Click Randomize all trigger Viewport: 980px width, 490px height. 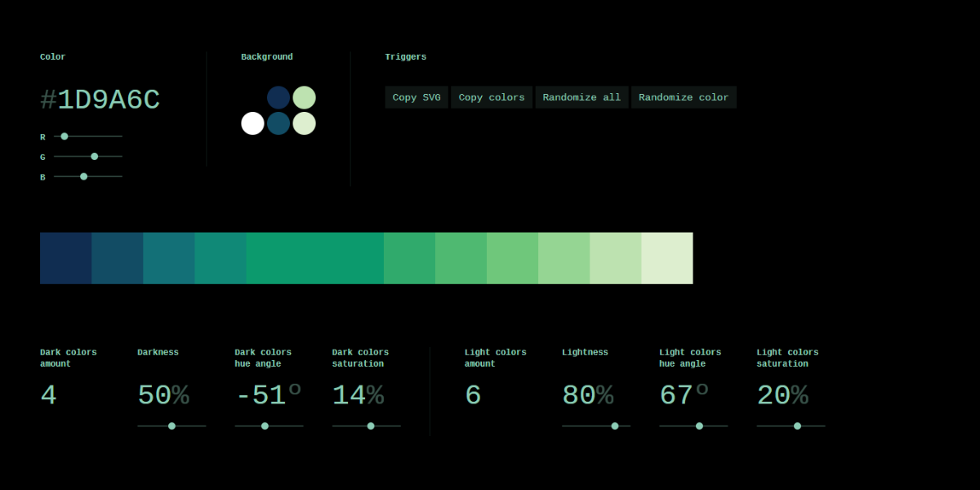click(x=581, y=97)
